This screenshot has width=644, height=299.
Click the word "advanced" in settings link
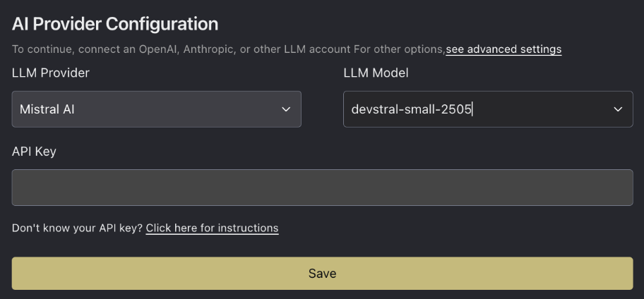pyautogui.click(x=494, y=49)
